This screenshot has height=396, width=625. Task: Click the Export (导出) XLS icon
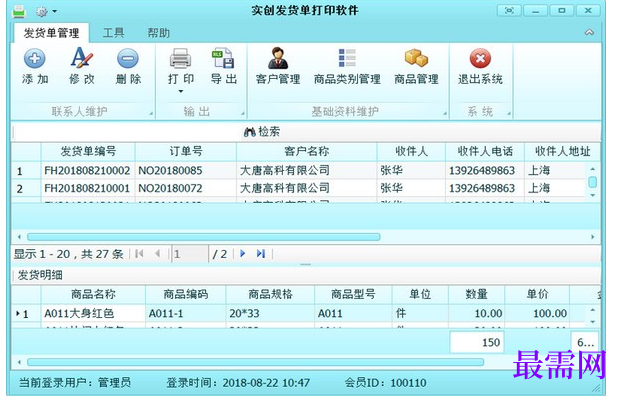pyautogui.click(x=223, y=58)
